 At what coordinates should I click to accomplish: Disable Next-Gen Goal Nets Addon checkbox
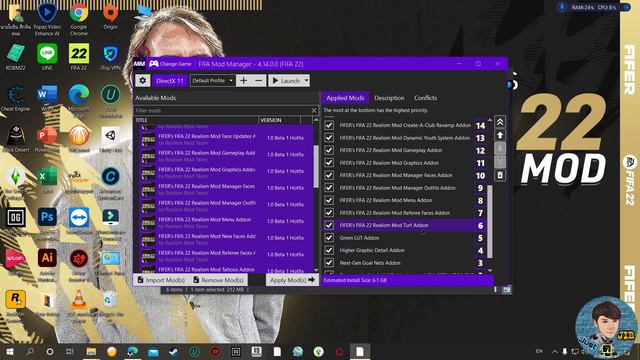(329, 263)
